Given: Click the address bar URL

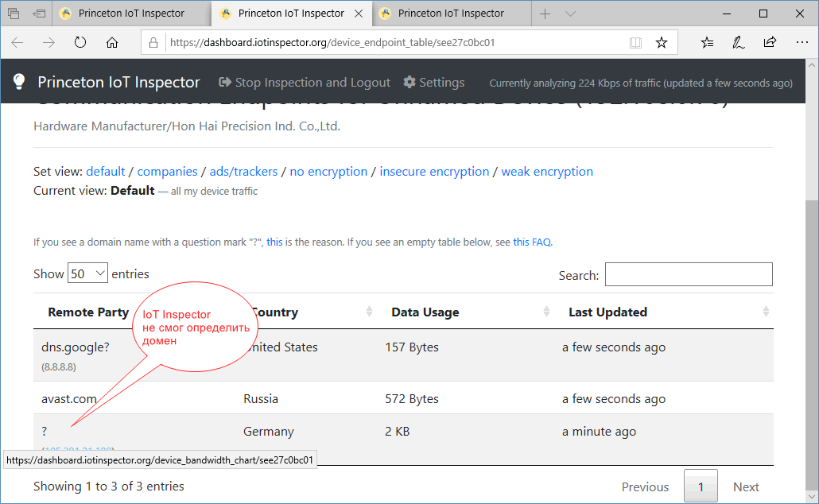Looking at the screenshot, I should point(332,42).
